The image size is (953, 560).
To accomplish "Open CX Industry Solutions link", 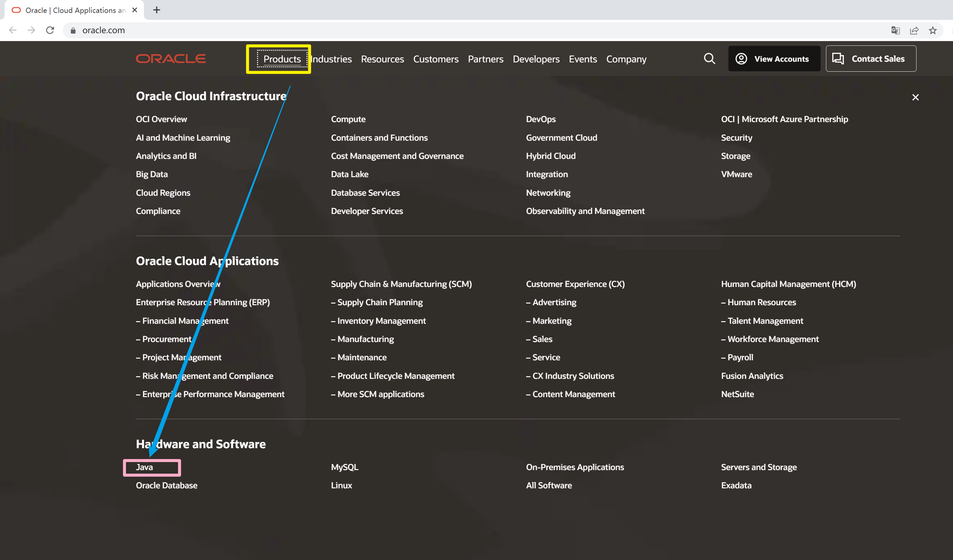I will tap(570, 376).
